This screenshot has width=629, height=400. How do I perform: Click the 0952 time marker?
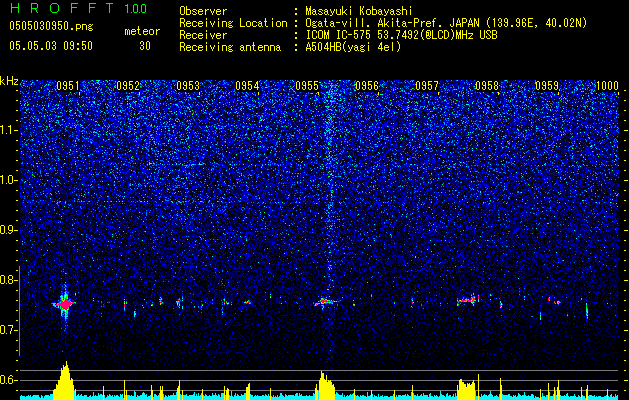(128, 86)
